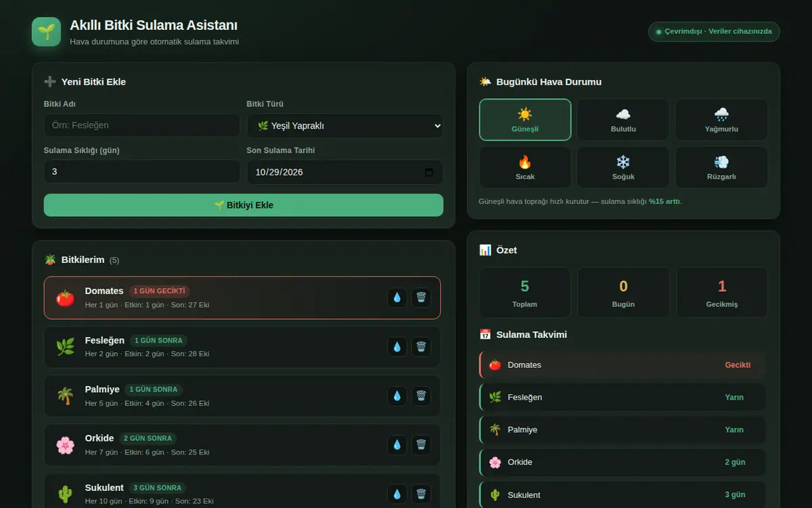Water the Domates plant with droplet icon
Image resolution: width=812 pixels, height=508 pixels.
pyautogui.click(x=397, y=297)
